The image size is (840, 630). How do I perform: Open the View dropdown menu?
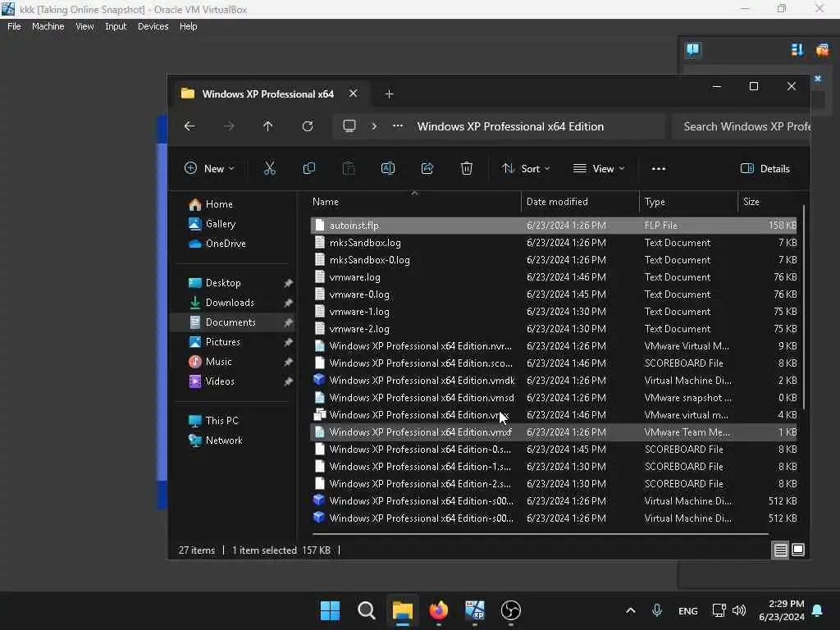pyautogui.click(x=599, y=168)
